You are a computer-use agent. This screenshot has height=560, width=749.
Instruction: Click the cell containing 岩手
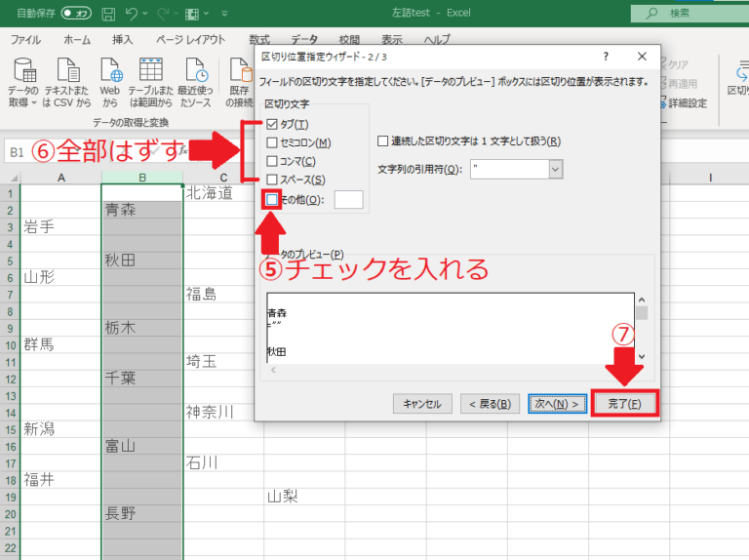(60, 227)
